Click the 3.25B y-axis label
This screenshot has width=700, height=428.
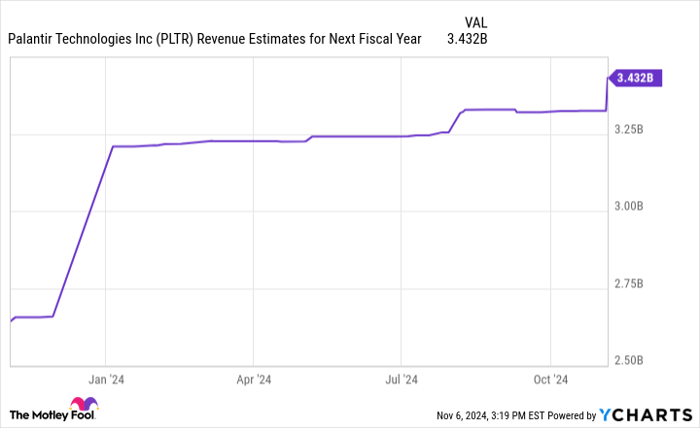click(x=632, y=130)
